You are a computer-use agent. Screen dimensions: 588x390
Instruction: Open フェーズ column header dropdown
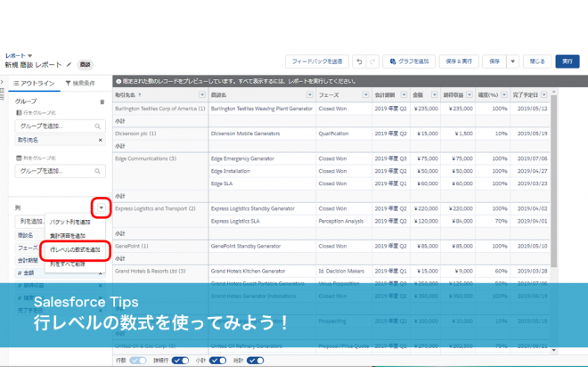(x=365, y=94)
